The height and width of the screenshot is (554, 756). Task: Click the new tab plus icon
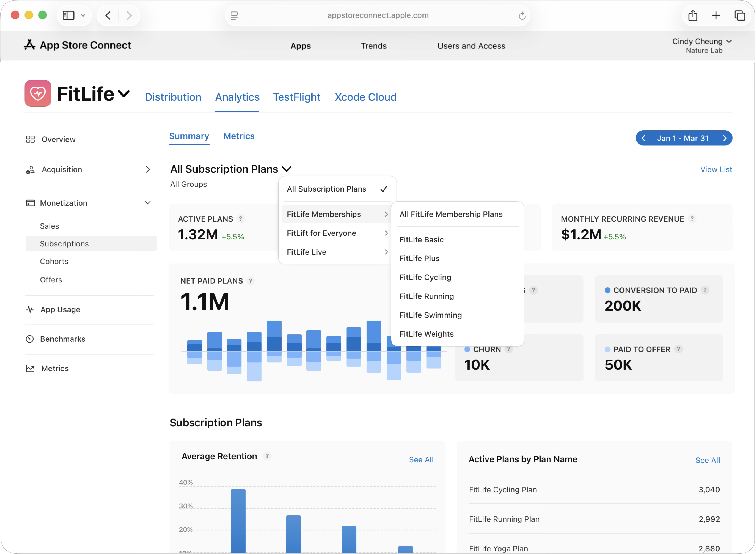(716, 15)
